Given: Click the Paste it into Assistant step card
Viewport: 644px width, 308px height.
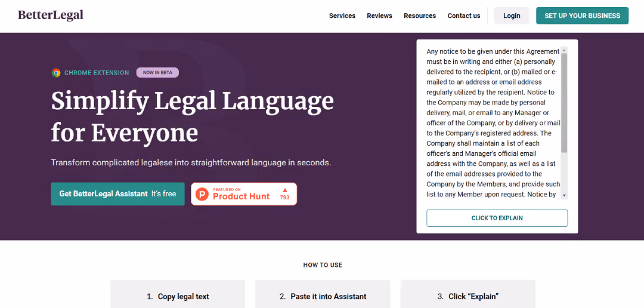Looking at the screenshot, I should [x=323, y=294].
